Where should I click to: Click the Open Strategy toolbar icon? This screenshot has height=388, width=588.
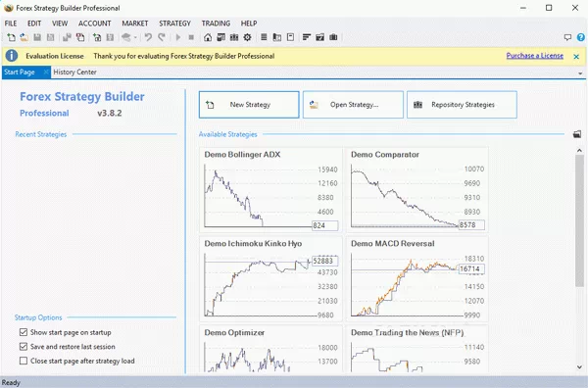tap(24, 37)
